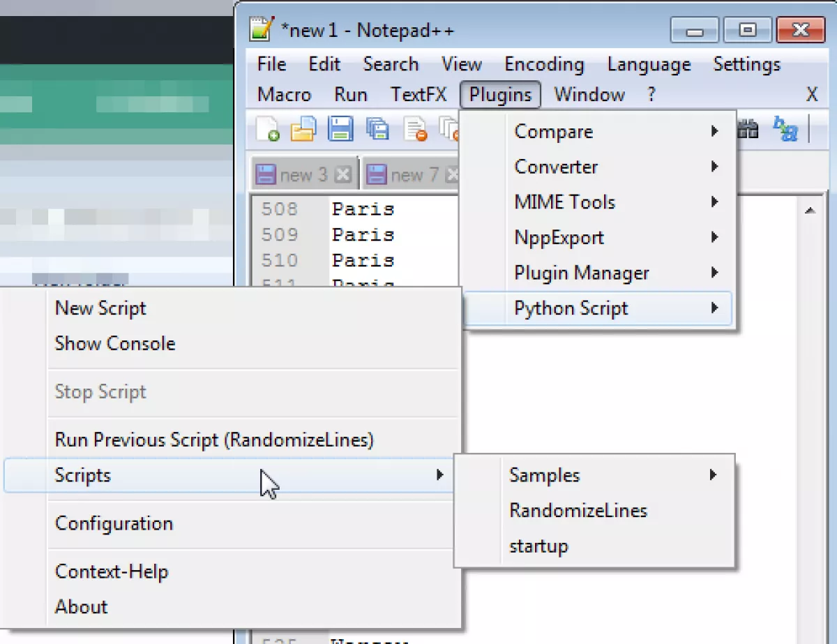Expand the NppExport submenu

click(598, 238)
